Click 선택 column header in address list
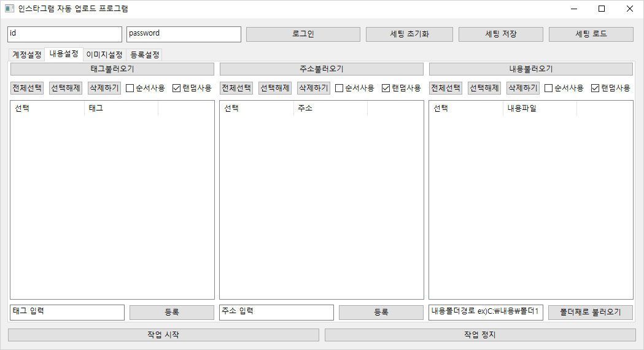Screen dimensions: 644x350 click(x=257, y=109)
